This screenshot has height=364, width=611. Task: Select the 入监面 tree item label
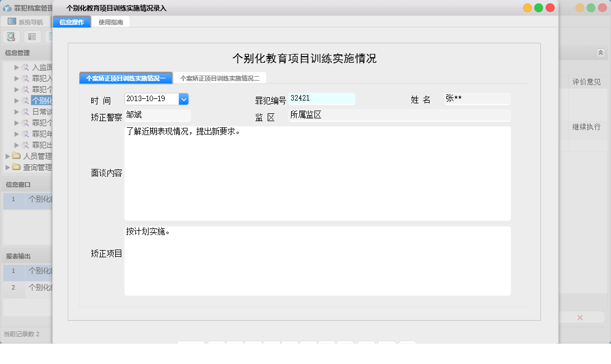pos(42,67)
